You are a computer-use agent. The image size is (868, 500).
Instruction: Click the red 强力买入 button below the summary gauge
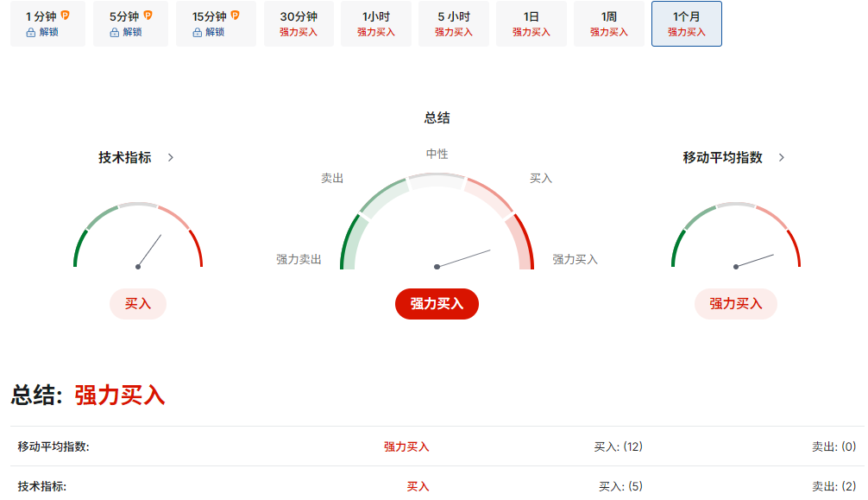437,304
